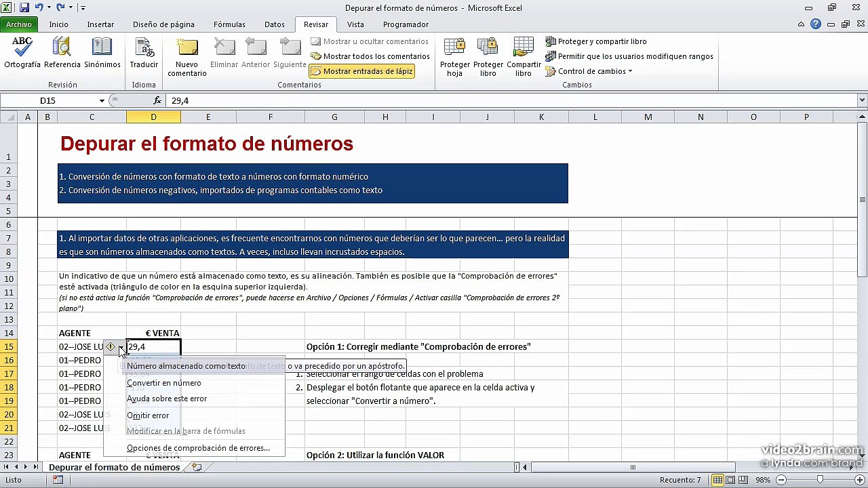
Task: Zoom out with the minus button
Action: (x=781, y=480)
